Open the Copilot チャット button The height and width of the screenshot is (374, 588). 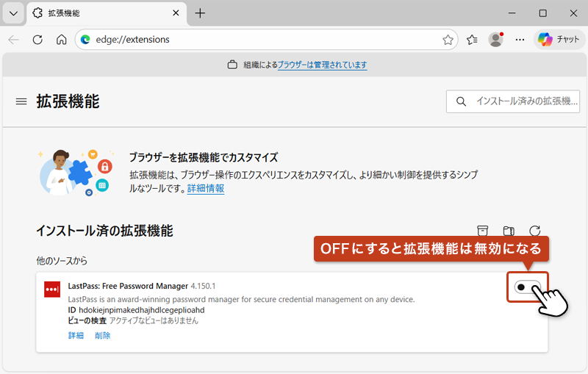559,40
